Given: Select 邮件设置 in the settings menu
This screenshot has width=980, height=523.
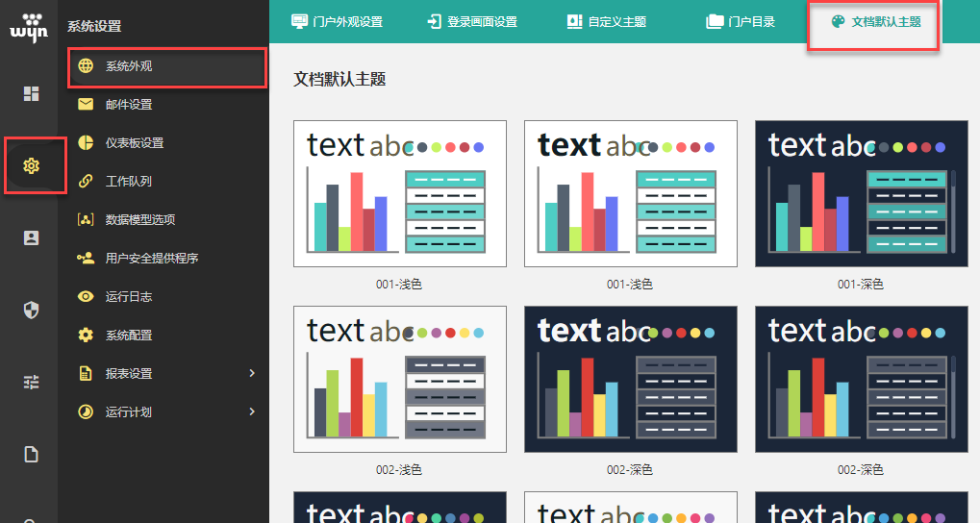Looking at the screenshot, I should 129,105.
